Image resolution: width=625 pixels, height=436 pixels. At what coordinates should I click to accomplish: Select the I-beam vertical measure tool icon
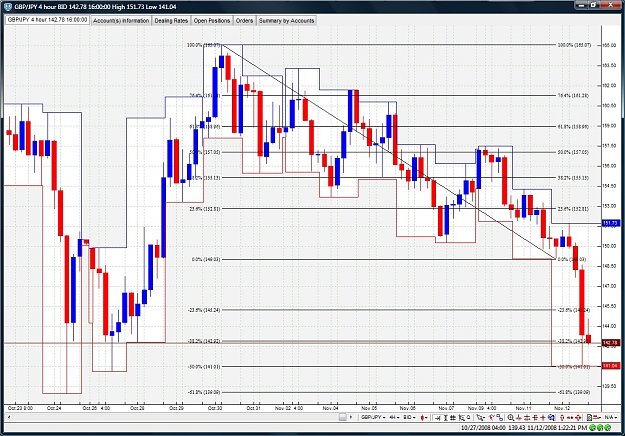coord(446,418)
